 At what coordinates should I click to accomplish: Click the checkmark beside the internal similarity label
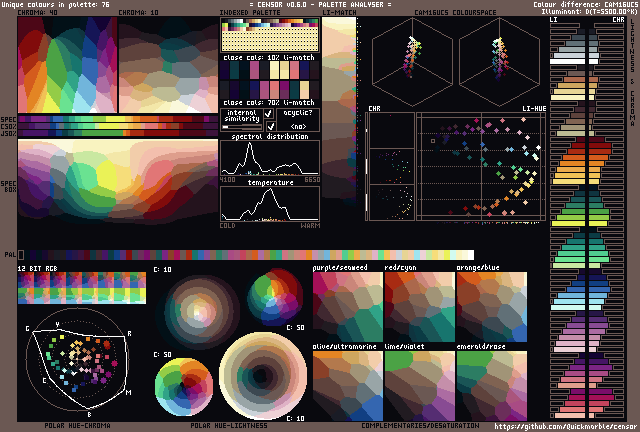pyautogui.click(x=269, y=114)
